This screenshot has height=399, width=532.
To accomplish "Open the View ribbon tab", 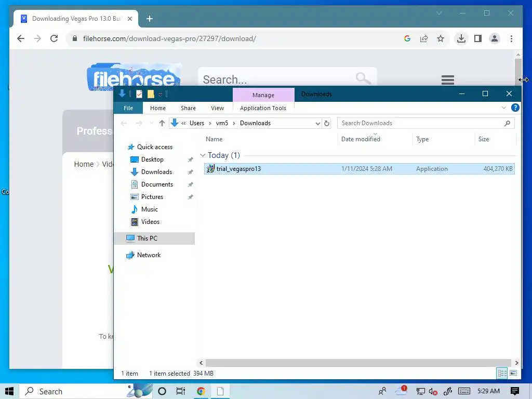I will pyautogui.click(x=217, y=108).
